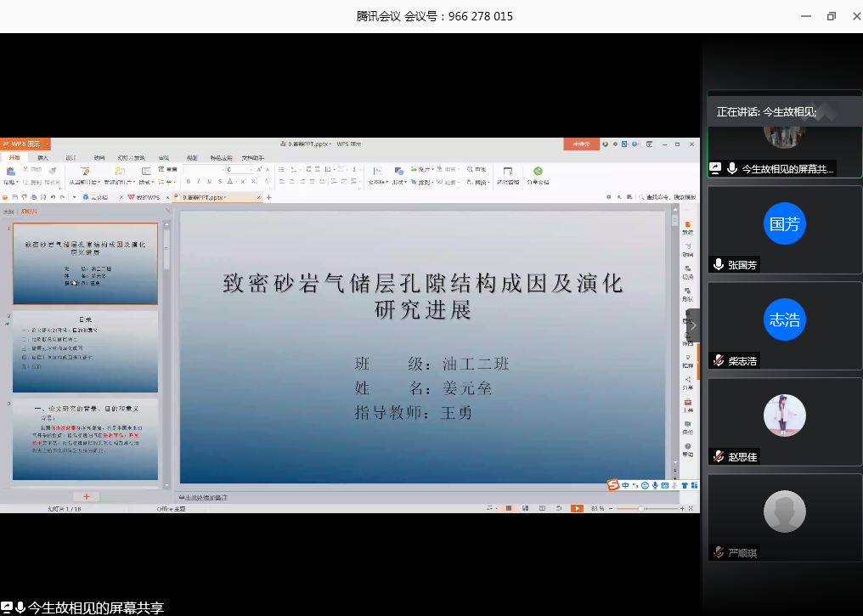The height and width of the screenshot is (616, 863).
Task: Click the zoom slider in status bar
Action: pos(641,508)
